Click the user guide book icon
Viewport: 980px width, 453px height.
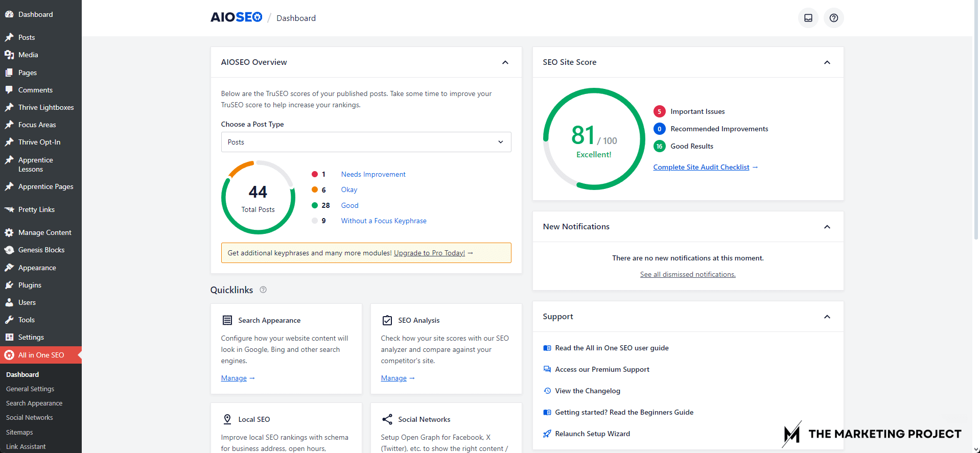(x=547, y=348)
